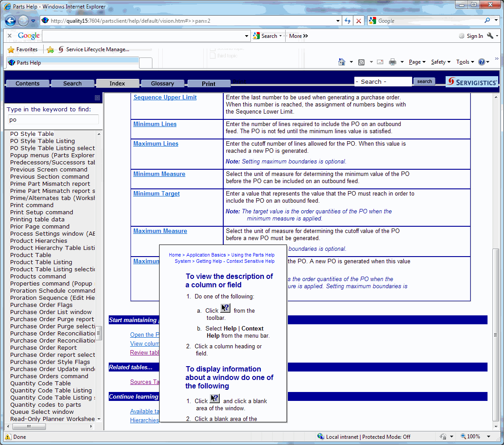This screenshot has height=445, width=504.
Task: Expand the Google Toolbar search box dropdown
Action: 246,36
